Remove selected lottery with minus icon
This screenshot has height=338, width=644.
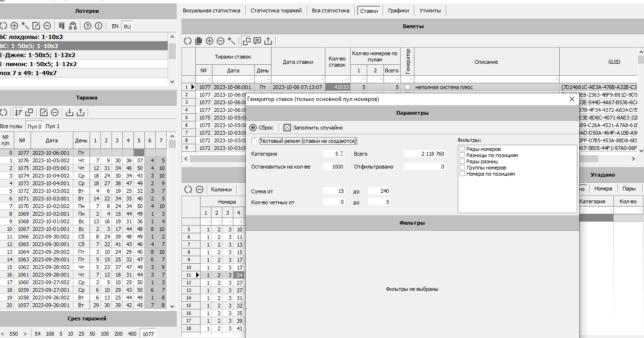pos(47,26)
